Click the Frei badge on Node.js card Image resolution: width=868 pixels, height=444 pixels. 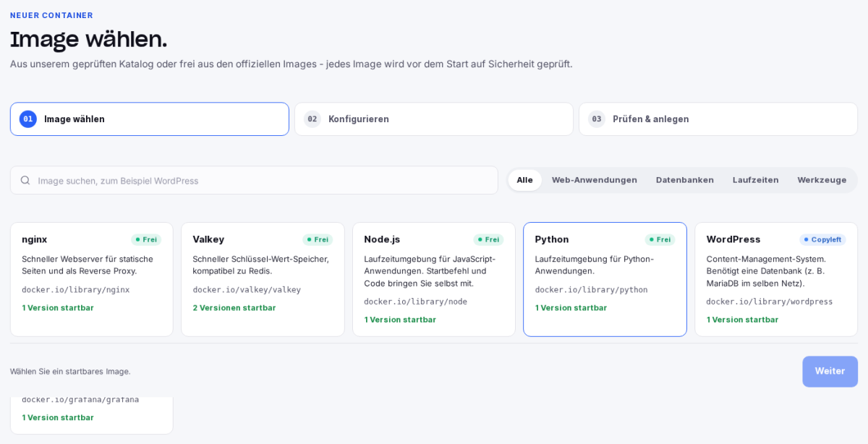[x=488, y=239]
